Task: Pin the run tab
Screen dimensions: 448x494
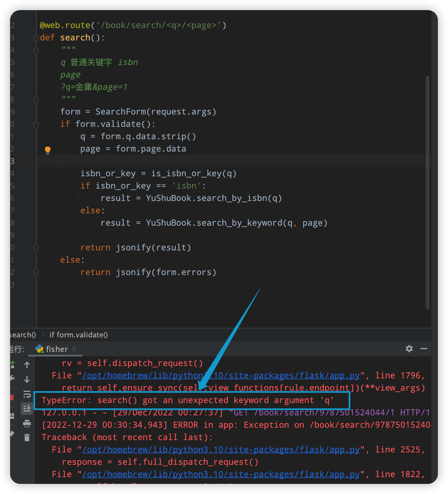Action: click(x=12, y=434)
